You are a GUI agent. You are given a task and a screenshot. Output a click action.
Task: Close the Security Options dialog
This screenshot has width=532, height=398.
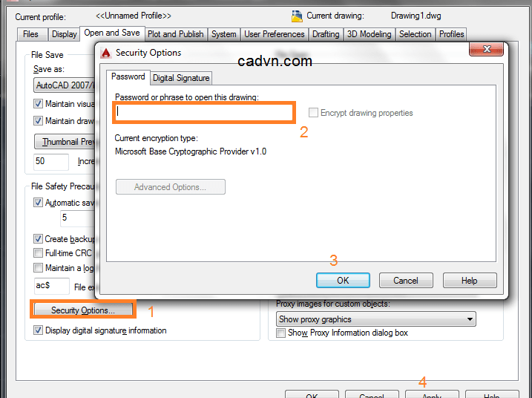486,49
